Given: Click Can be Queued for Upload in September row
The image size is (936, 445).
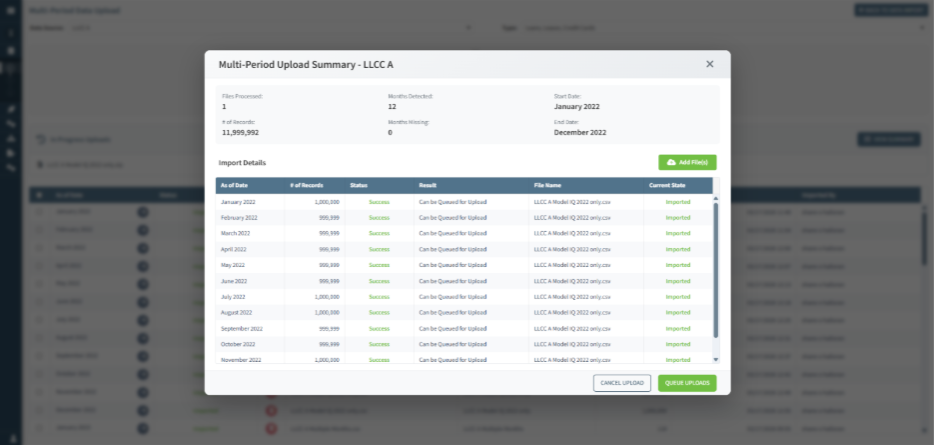Looking at the screenshot, I should 452,329.
